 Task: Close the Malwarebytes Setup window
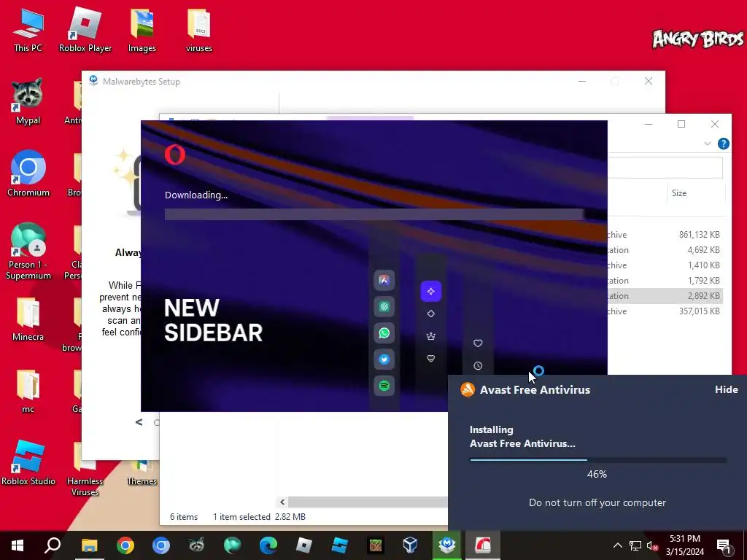tap(649, 81)
